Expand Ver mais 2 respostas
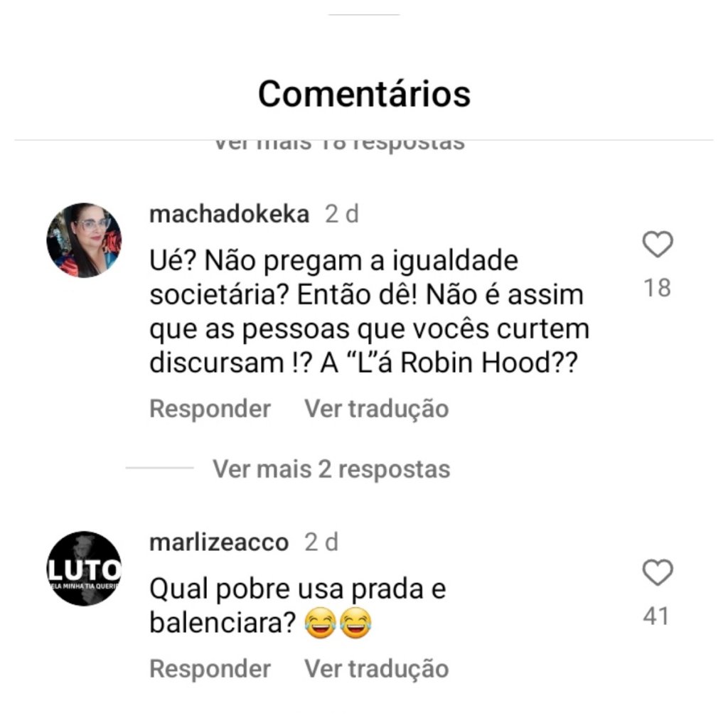This screenshot has height=728, width=728. click(331, 469)
